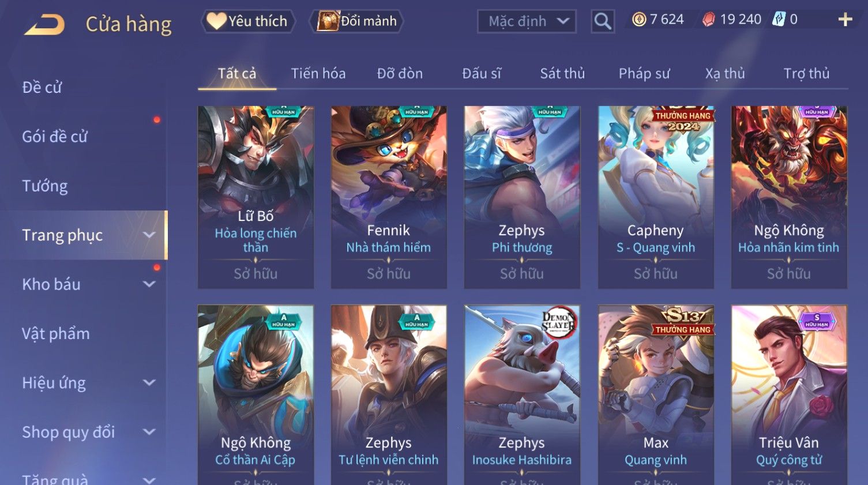This screenshot has height=485, width=868.
Task: Select Fennik Nhà thám hiểm skin card
Action: point(389,197)
